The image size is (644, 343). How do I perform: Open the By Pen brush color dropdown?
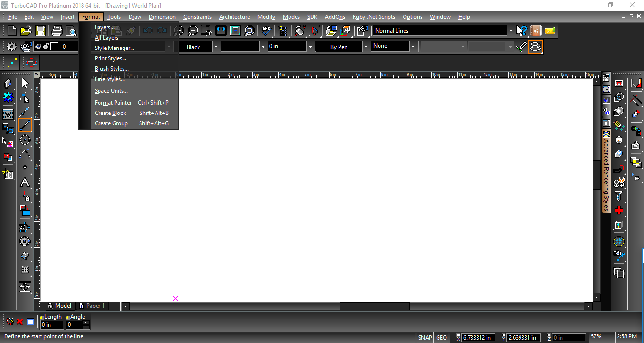click(x=366, y=47)
